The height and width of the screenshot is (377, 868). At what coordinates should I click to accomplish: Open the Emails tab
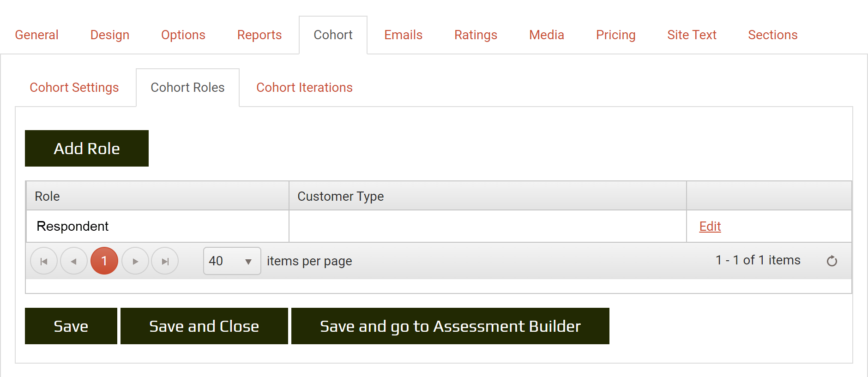tap(403, 35)
